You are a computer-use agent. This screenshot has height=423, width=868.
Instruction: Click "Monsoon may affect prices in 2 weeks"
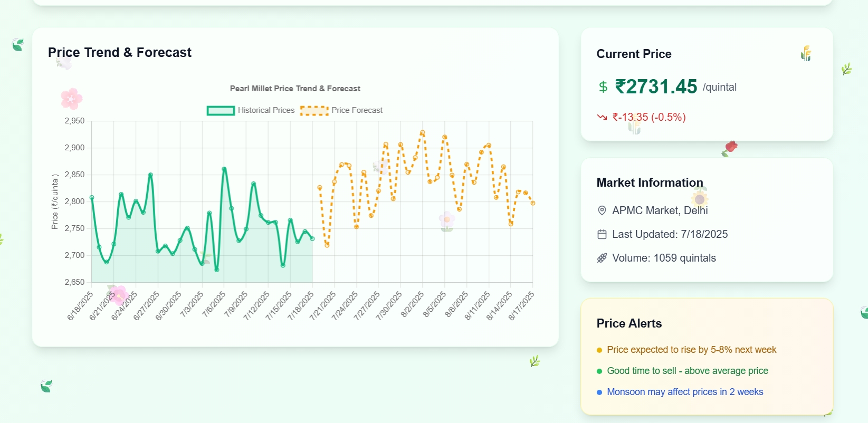point(685,392)
